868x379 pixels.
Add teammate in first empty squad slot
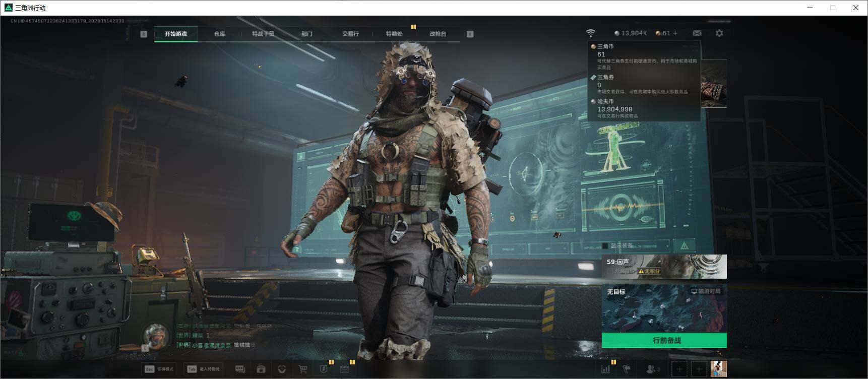679,369
